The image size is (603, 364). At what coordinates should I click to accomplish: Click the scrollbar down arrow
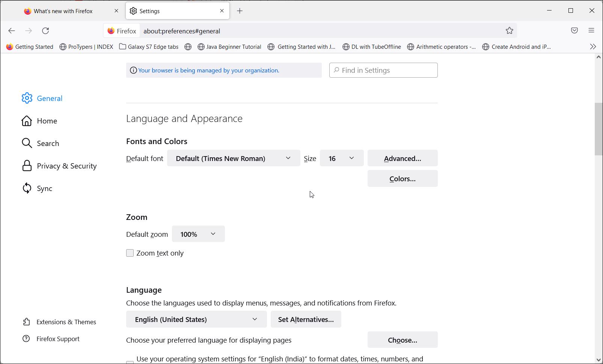598,359
